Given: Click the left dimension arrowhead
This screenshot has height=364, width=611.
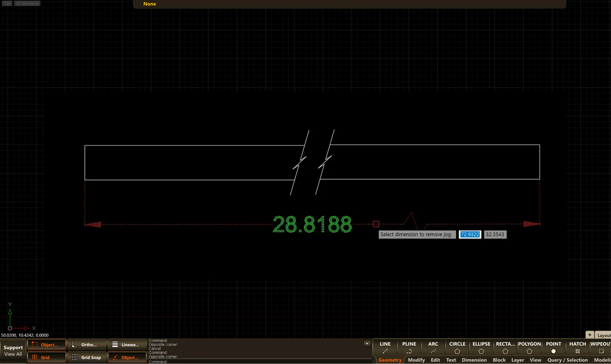Looking at the screenshot, I should click(x=94, y=224).
